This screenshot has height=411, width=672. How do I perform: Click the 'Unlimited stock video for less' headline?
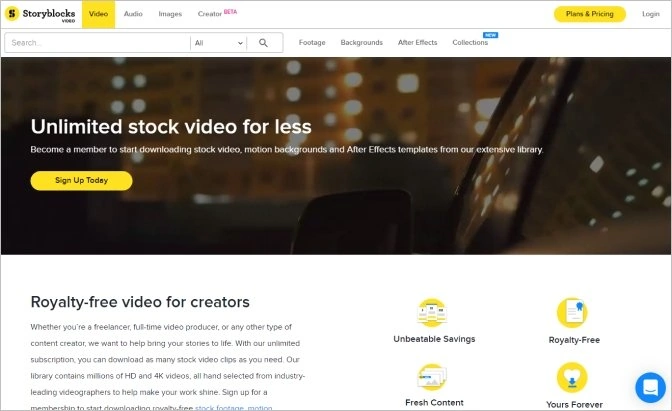tap(171, 127)
